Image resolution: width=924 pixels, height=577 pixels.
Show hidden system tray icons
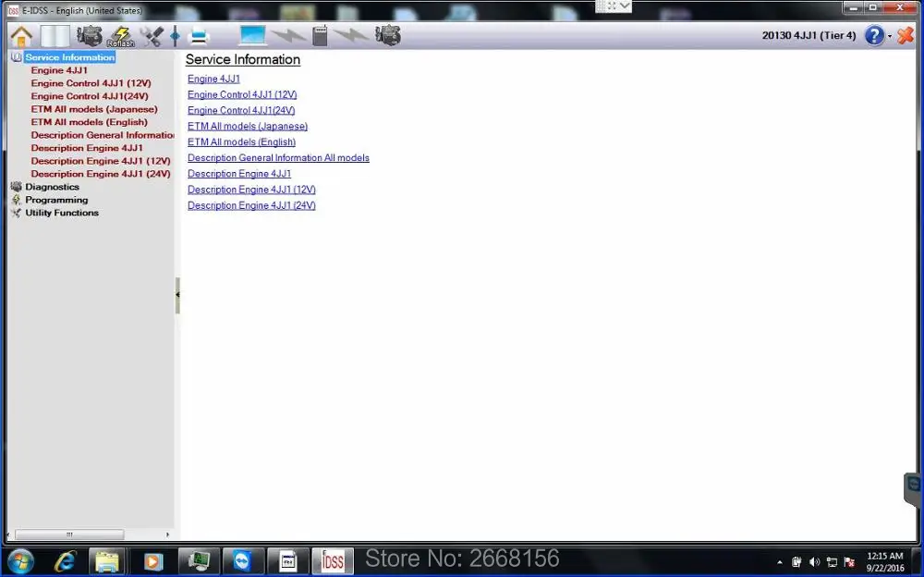pos(780,562)
